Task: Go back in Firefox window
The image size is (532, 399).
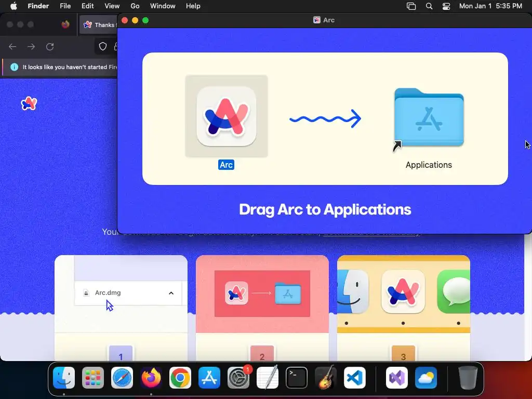Action: (x=12, y=46)
